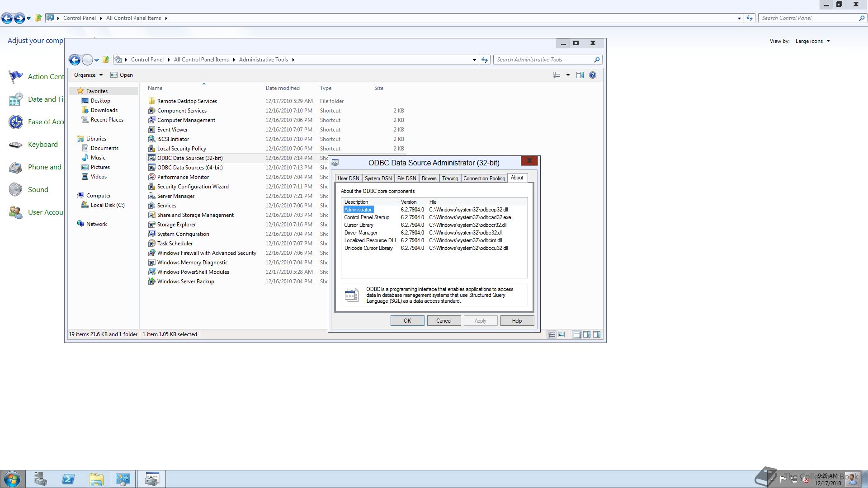Select the Cursor Library row

pyautogui.click(x=434, y=225)
